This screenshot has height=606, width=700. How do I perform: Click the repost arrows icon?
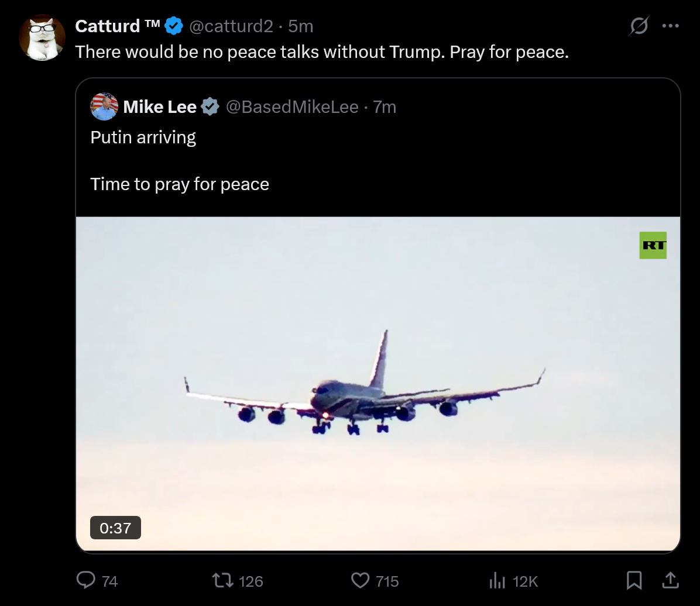222,580
